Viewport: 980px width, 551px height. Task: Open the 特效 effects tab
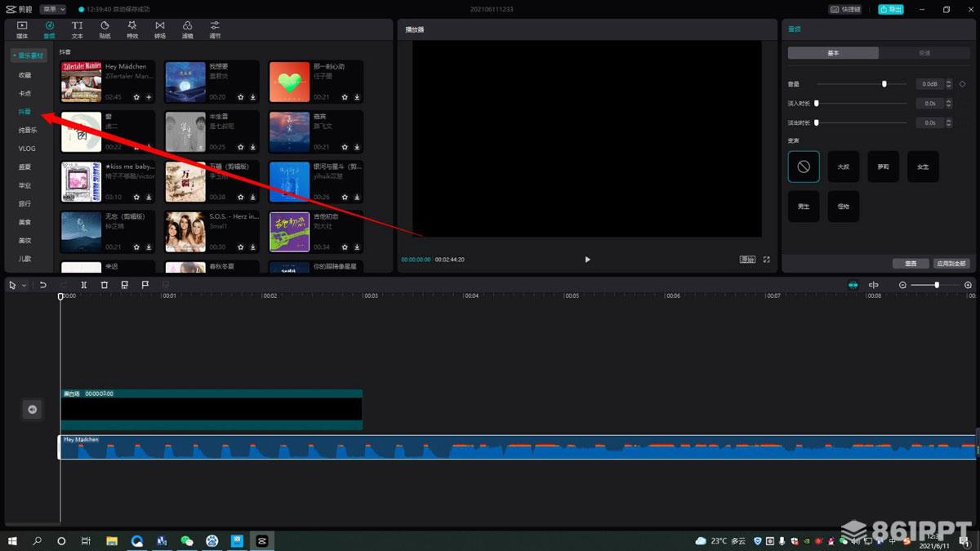(132, 29)
